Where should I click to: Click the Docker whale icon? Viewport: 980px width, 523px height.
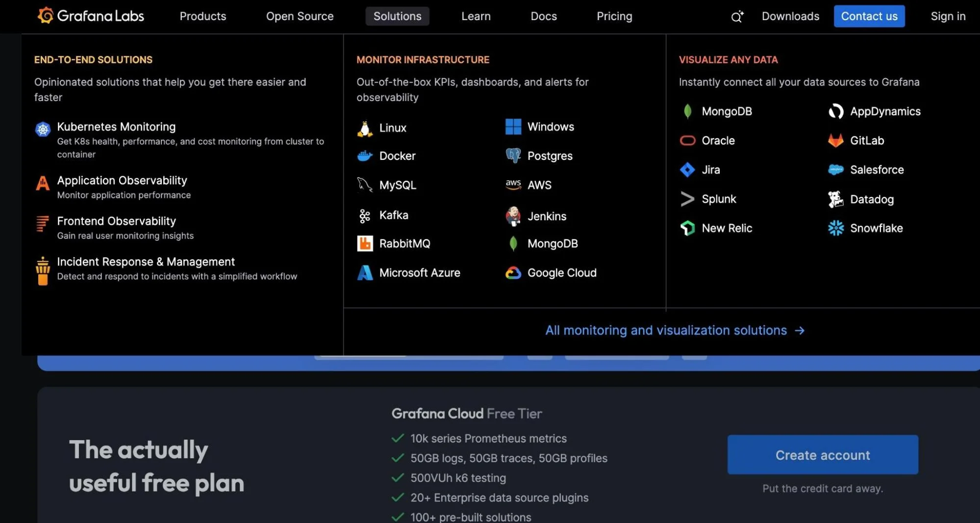pyautogui.click(x=365, y=156)
